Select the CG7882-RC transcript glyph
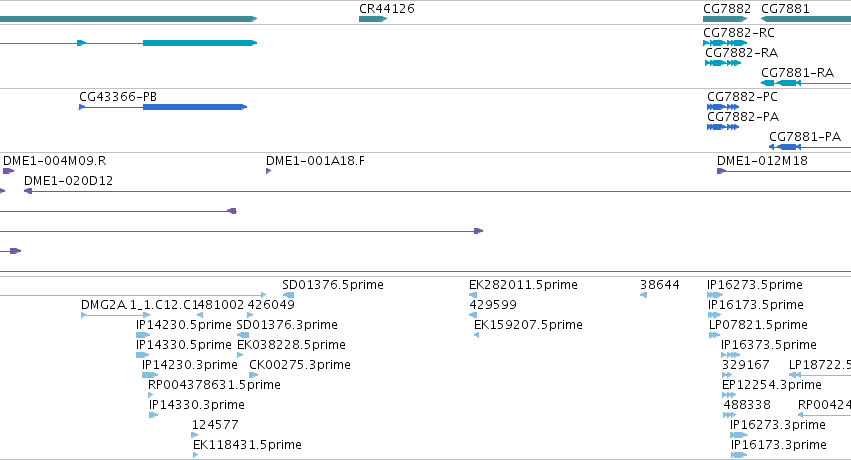Viewport: 851px width, 460px height. click(x=725, y=43)
